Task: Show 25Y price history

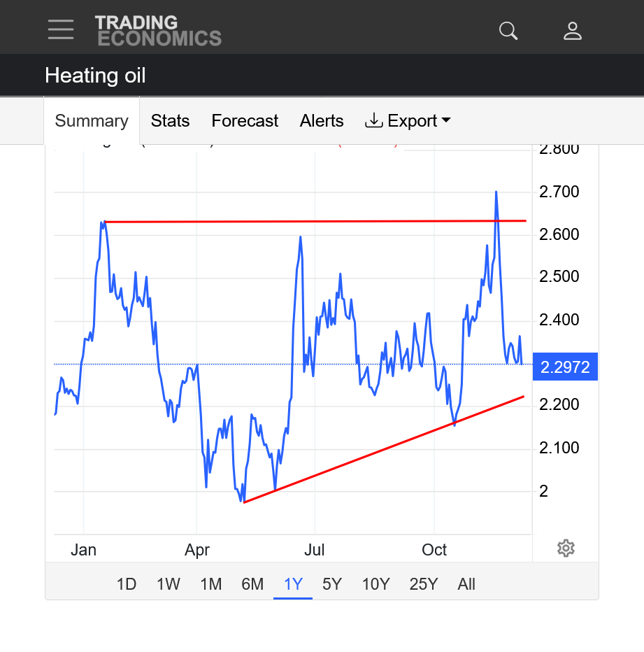Action: 423,584
